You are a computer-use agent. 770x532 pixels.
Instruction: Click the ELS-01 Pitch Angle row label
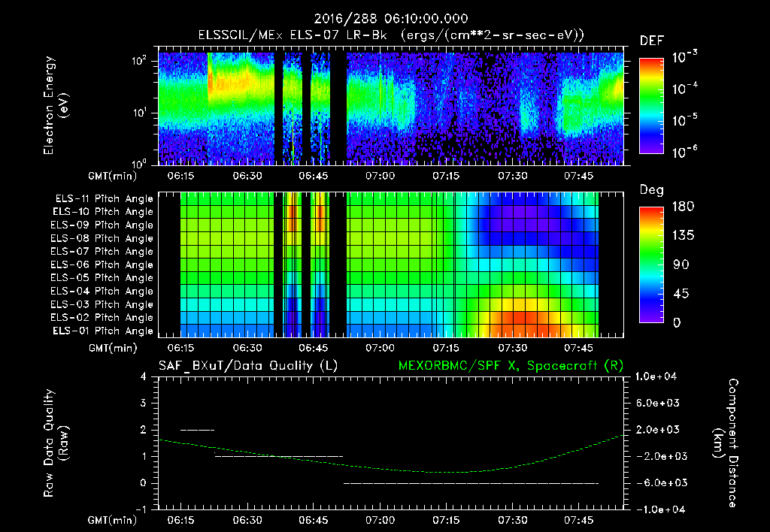[102, 331]
